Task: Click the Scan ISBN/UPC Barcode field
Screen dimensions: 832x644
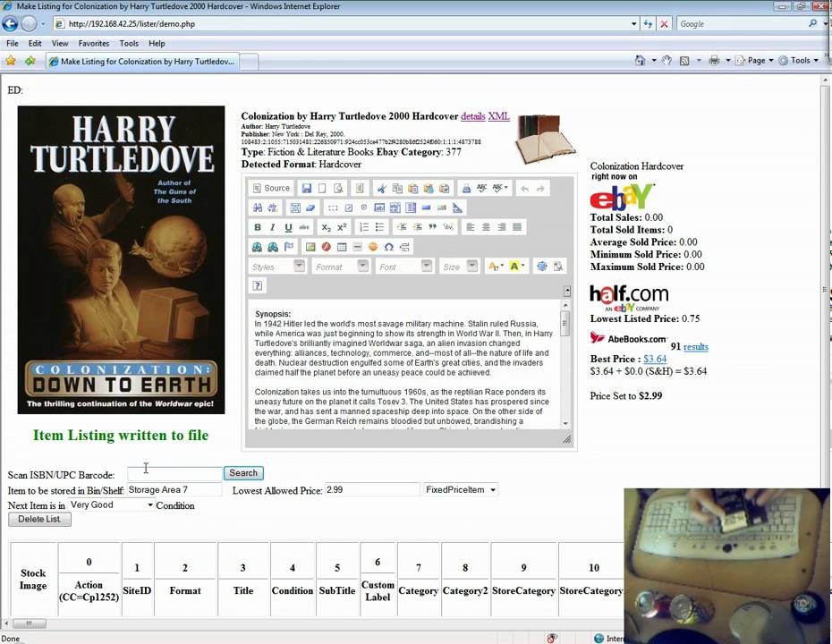Action: pos(174,473)
